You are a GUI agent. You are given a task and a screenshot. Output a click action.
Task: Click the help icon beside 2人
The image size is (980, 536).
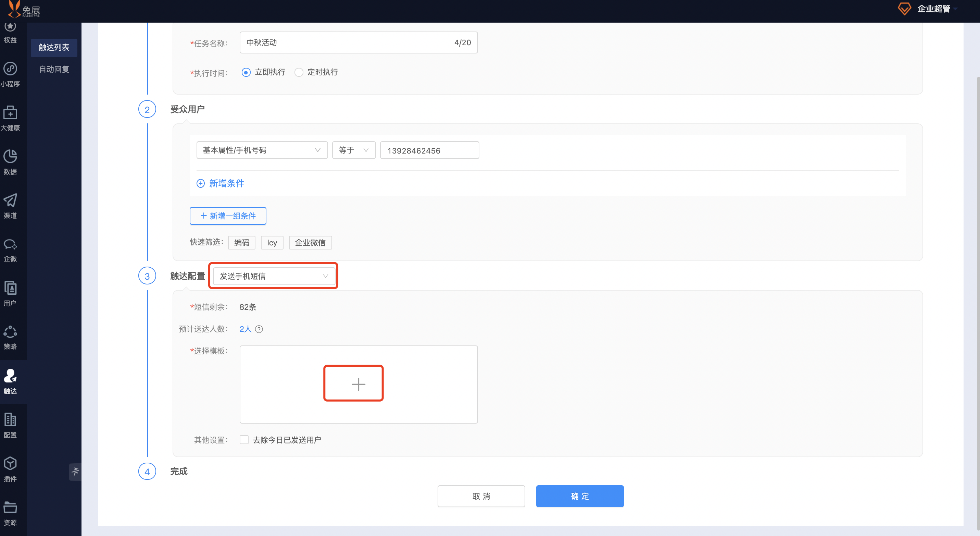(x=259, y=329)
